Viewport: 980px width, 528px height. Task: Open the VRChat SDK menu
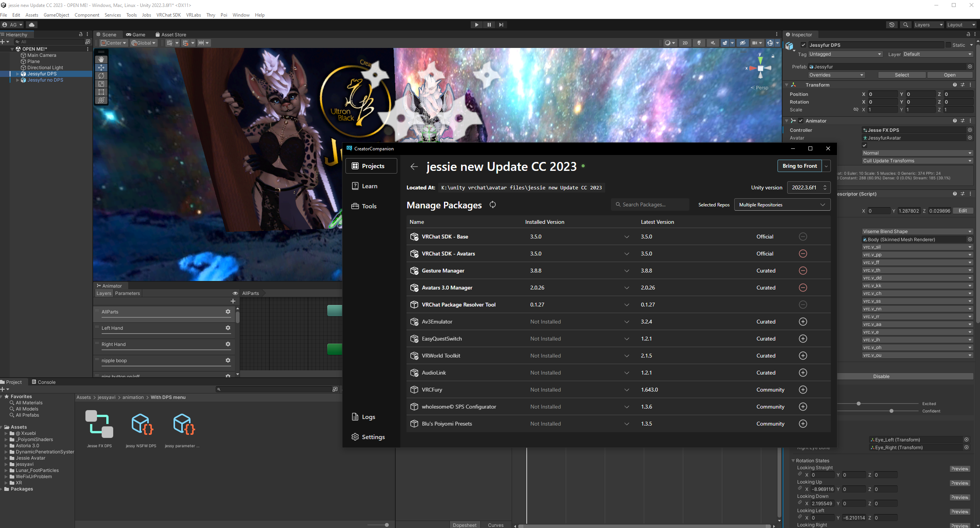[x=168, y=15]
